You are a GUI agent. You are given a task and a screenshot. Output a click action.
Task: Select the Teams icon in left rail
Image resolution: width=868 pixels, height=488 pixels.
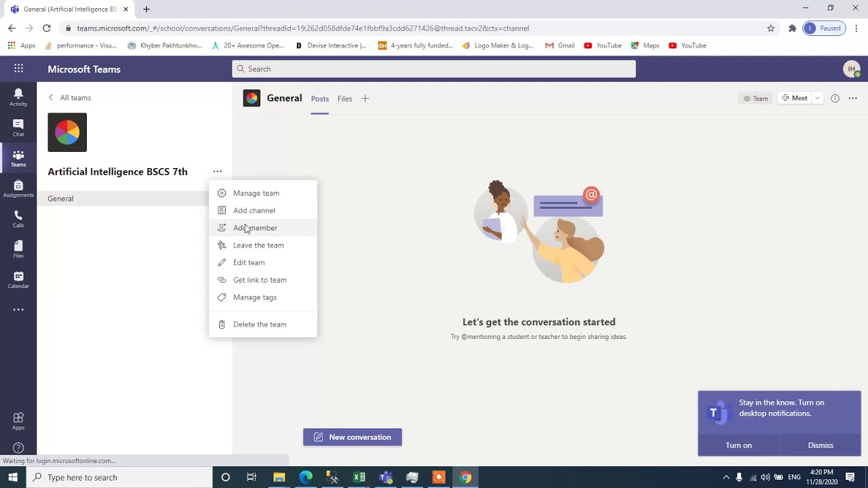coord(18,158)
